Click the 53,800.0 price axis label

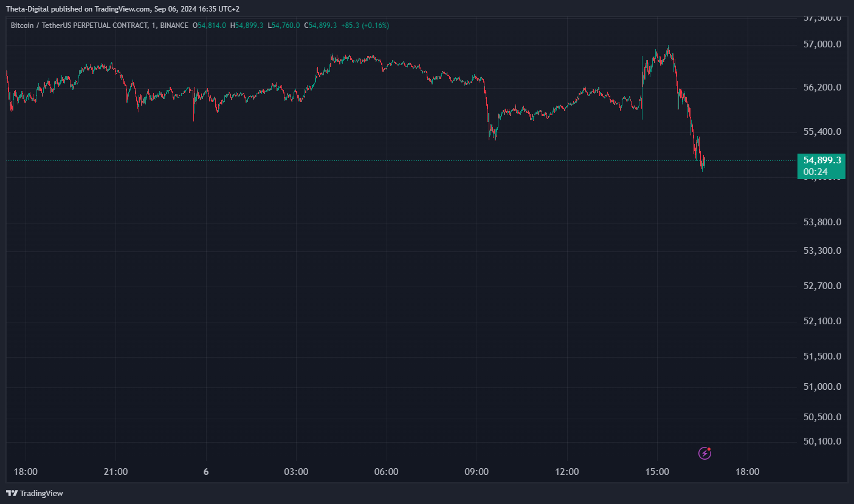(x=822, y=222)
